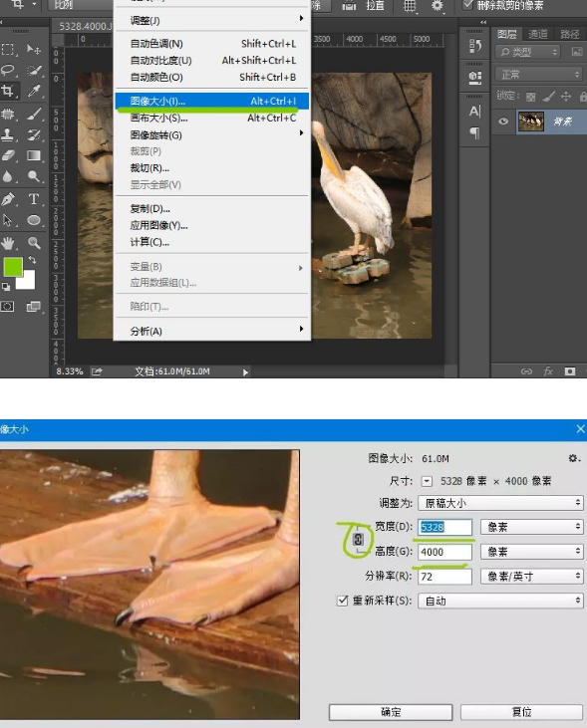Open the Properties panel icon
The image size is (587, 728).
coord(474,77)
